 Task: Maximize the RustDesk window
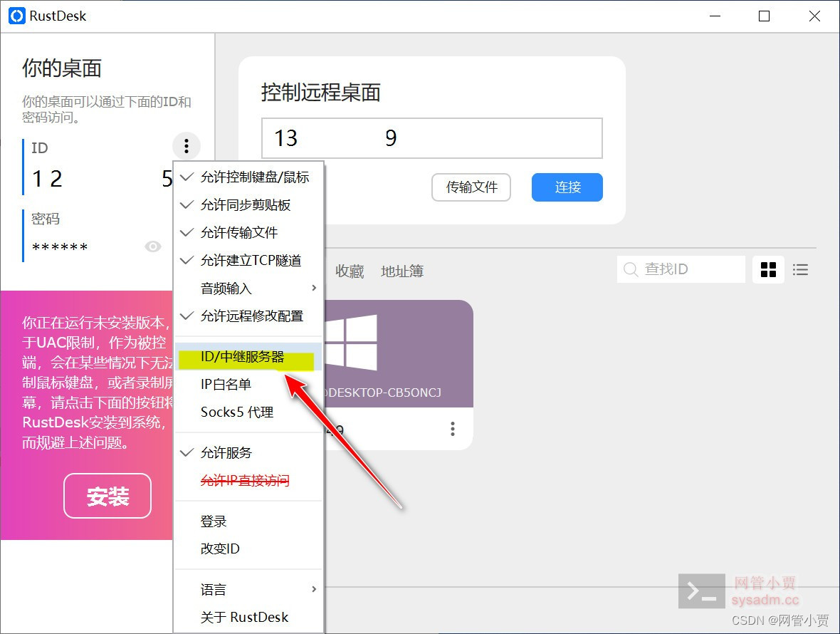click(765, 16)
